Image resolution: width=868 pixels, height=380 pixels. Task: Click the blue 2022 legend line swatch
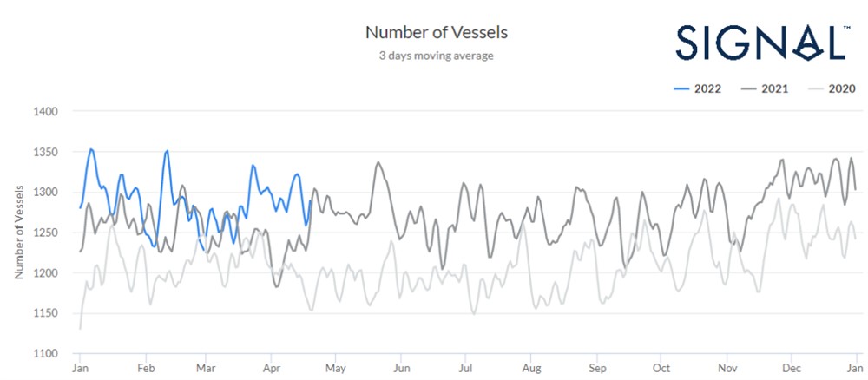(x=685, y=88)
